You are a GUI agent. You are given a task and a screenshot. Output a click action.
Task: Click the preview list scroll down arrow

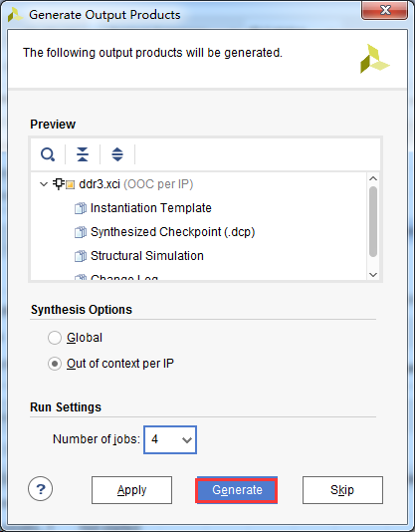click(373, 274)
